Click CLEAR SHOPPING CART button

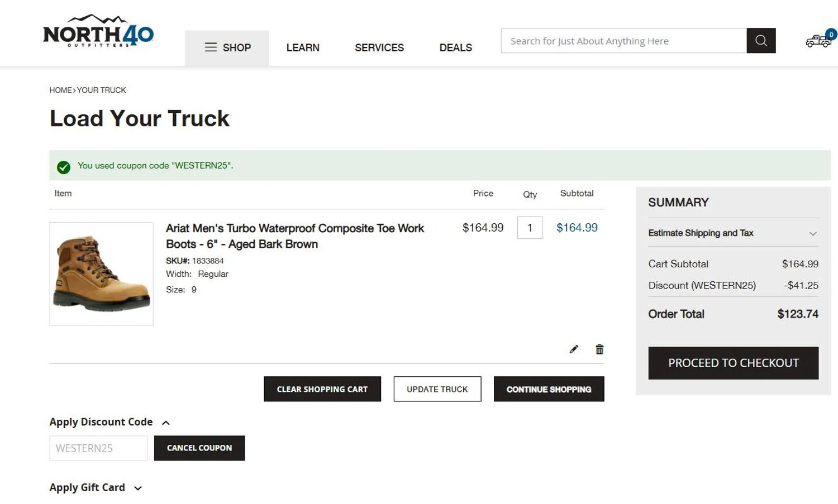322,389
